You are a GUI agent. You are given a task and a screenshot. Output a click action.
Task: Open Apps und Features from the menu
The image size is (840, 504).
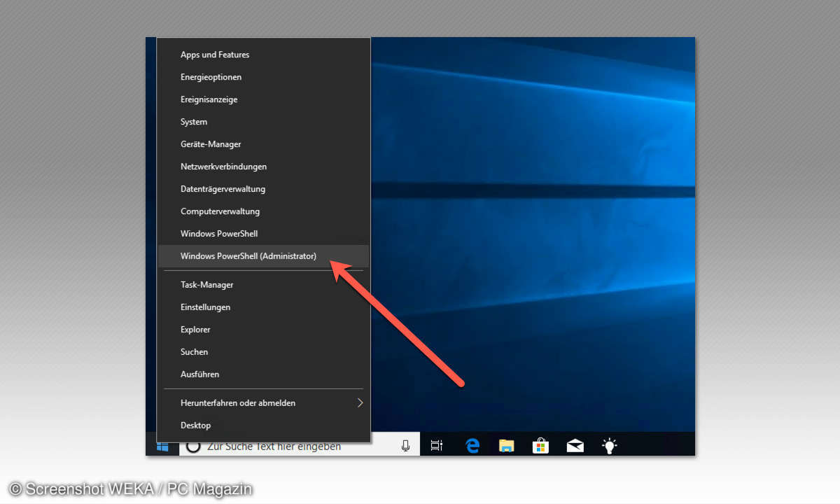(263, 55)
